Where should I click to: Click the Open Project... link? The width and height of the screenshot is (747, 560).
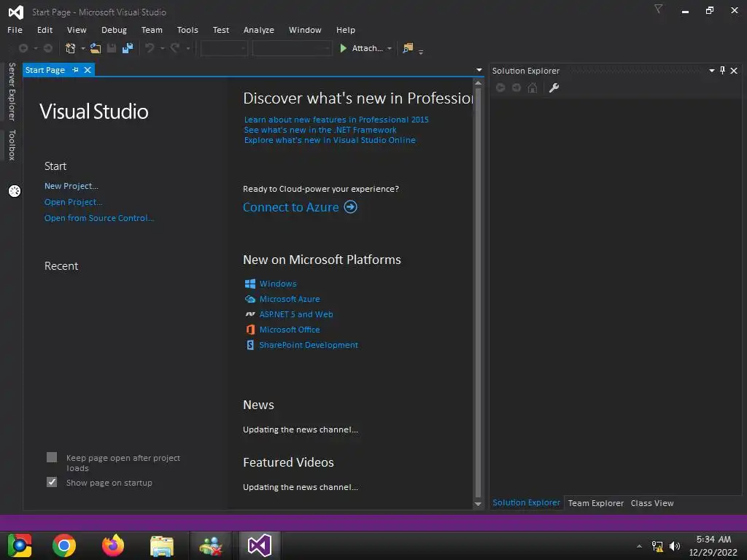[x=74, y=202]
